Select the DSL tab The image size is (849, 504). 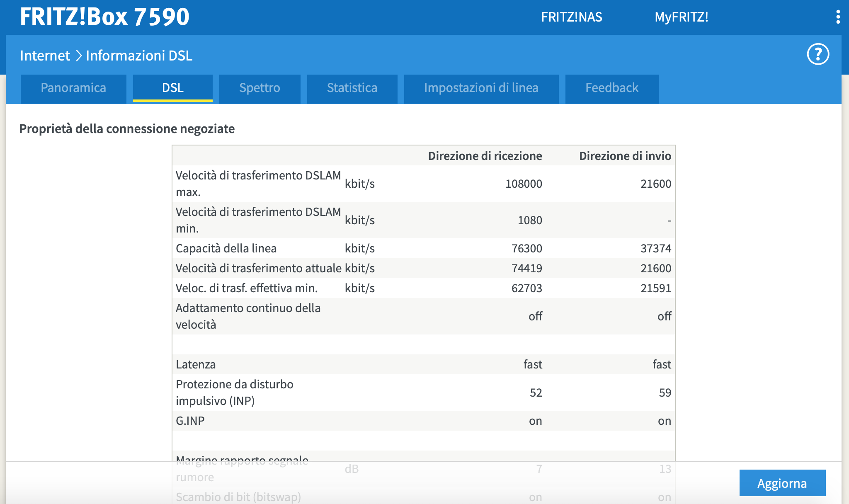[172, 88]
